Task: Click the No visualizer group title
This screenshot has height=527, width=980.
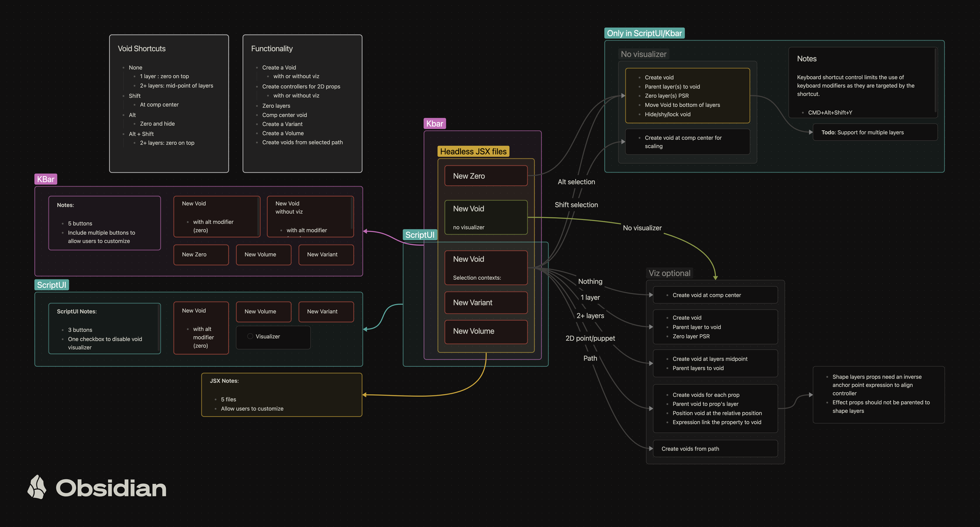Action: [643, 54]
